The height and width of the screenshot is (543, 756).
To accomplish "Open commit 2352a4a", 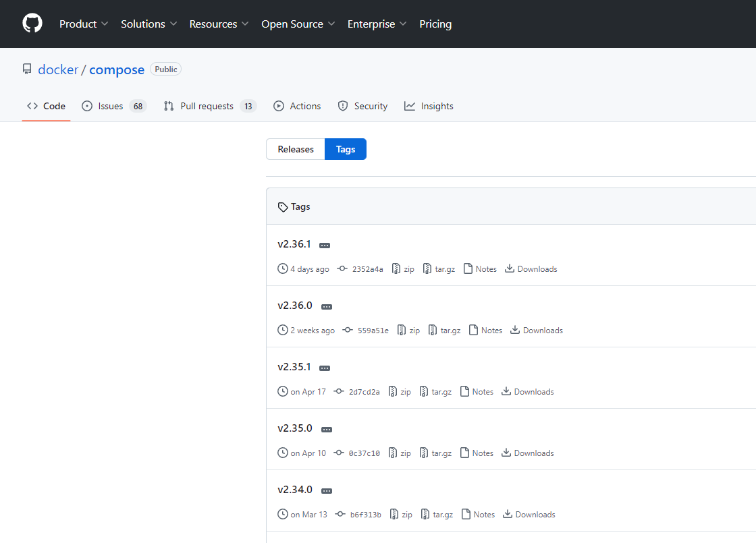I will click(360, 269).
